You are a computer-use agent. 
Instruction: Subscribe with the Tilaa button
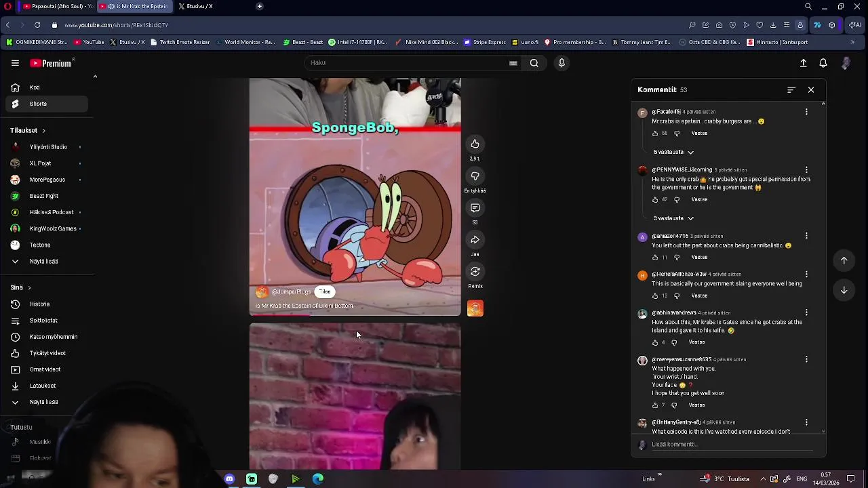coord(325,292)
